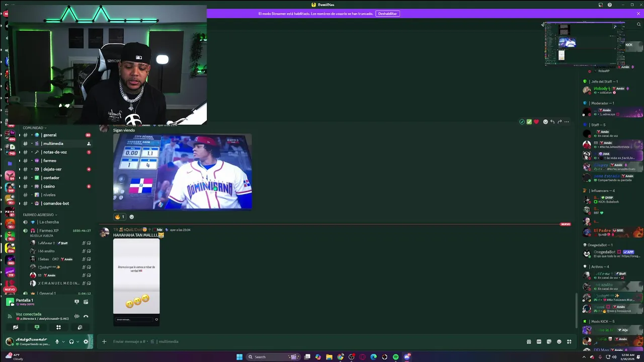Open File Explorer from taskbar
The image size is (644, 362).
(x=329, y=357)
